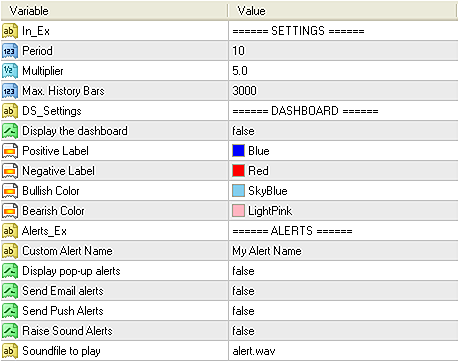Click the Period value field showing 10
Viewport: 459px width, 363px height.
pyautogui.click(x=343, y=51)
